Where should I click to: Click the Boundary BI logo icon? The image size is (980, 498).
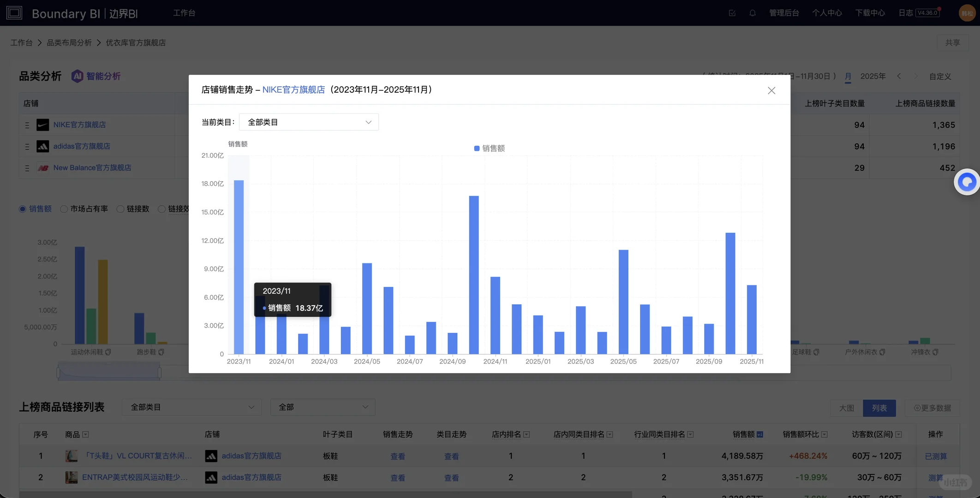(x=14, y=13)
